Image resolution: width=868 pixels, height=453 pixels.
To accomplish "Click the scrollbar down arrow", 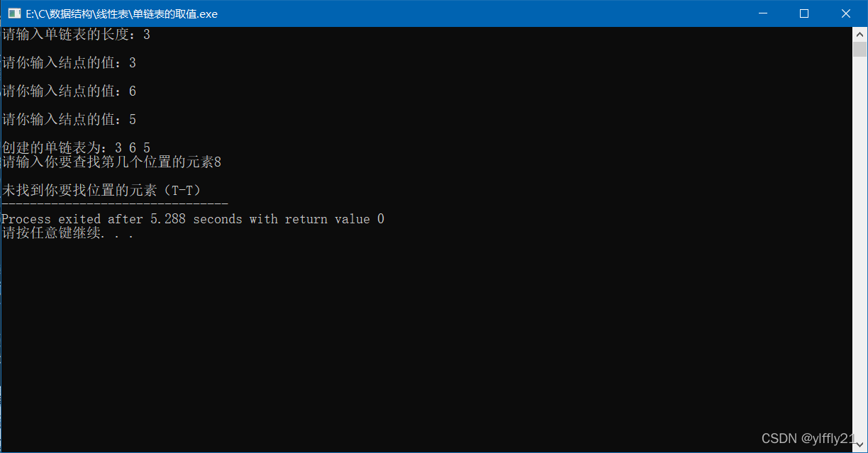I will point(859,445).
